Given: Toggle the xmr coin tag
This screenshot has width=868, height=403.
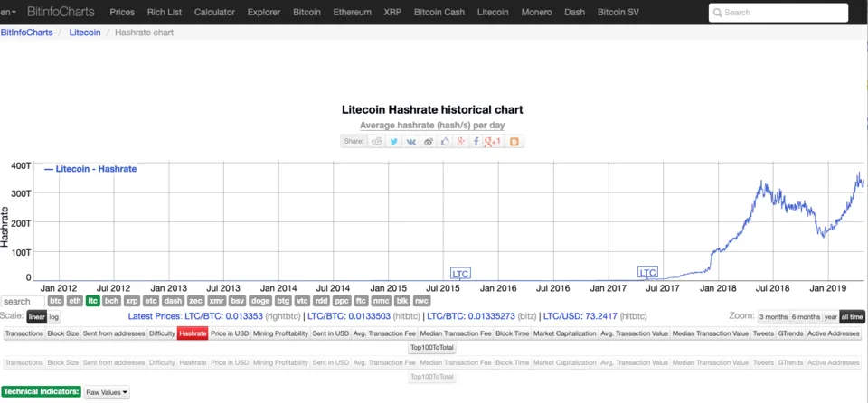Looking at the screenshot, I should [x=216, y=301].
